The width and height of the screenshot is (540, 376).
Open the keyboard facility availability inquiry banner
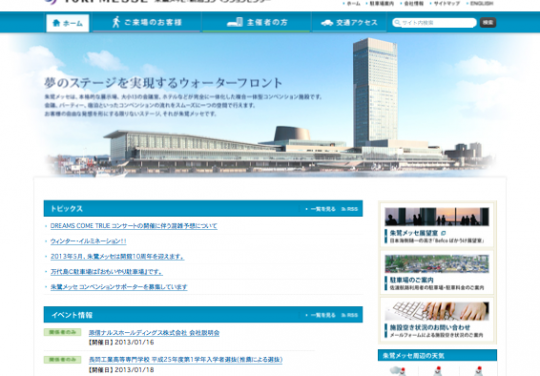(437, 320)
